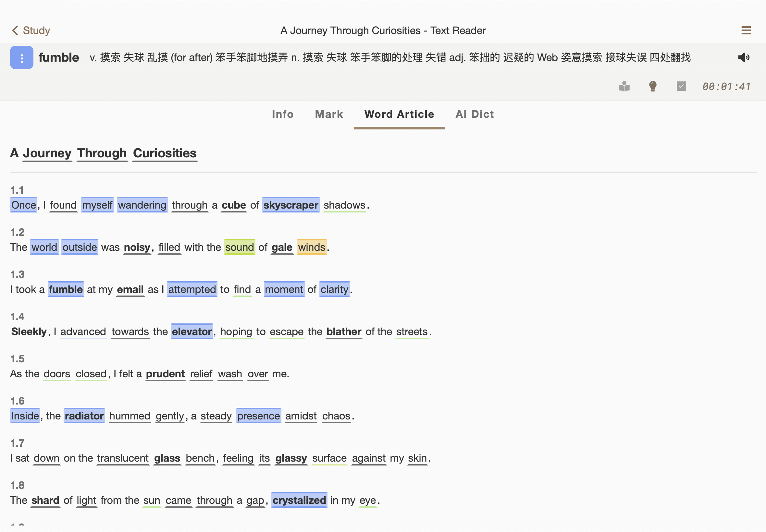
Task: Click the word chaos
Action: (x=336, y=416)
